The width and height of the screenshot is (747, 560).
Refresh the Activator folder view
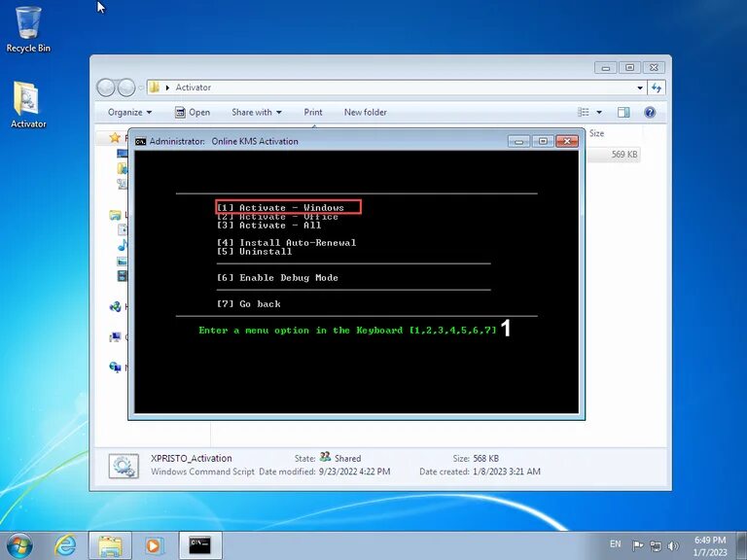[657, 87]
